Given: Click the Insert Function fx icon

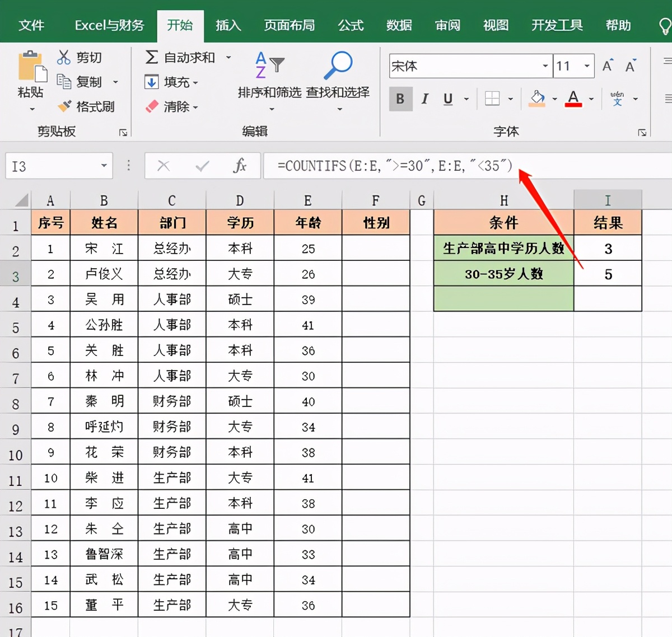Looking at the screenshot, I should pyautogui.click(x=240, y=166).
